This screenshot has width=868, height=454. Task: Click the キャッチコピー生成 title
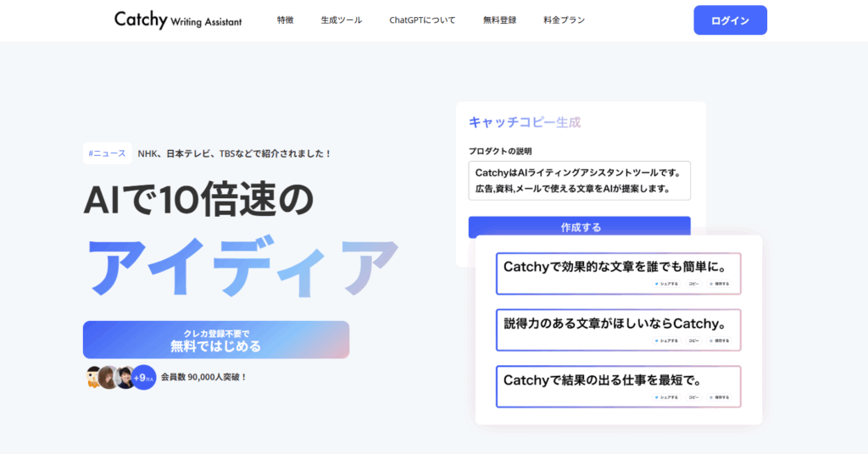pos(524,122)
